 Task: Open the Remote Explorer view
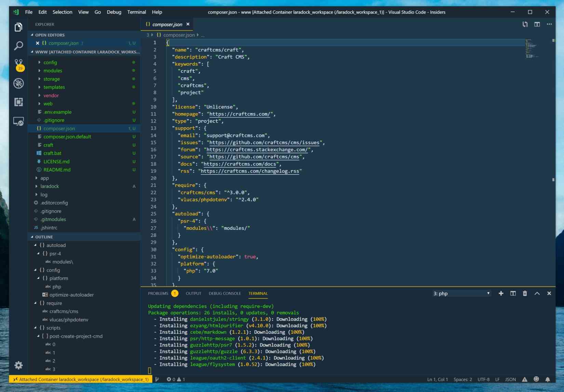click(x=18, y=121)
